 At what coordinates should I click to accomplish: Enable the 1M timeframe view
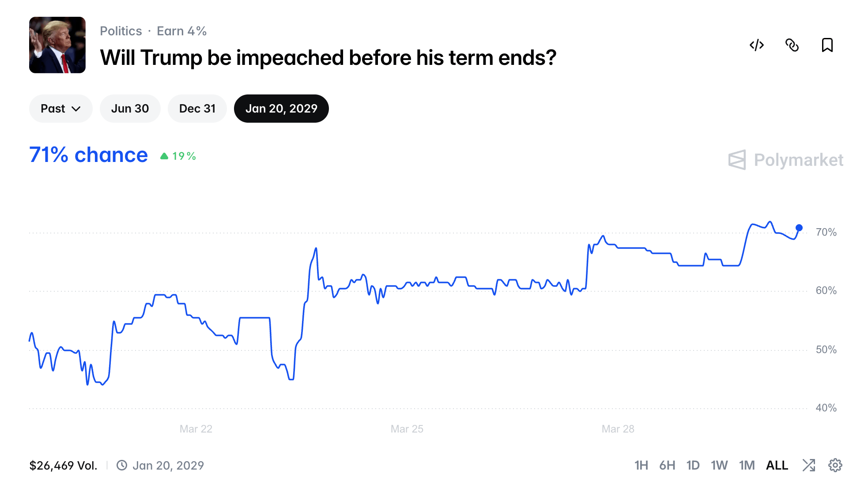pyautogui.click(x=747, y=465)
